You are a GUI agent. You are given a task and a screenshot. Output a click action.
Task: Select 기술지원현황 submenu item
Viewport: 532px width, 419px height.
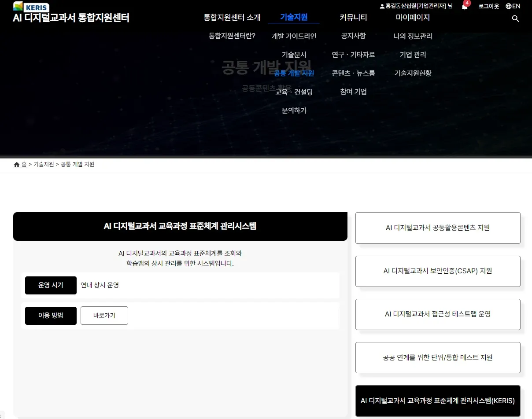[x=413, y=73]
